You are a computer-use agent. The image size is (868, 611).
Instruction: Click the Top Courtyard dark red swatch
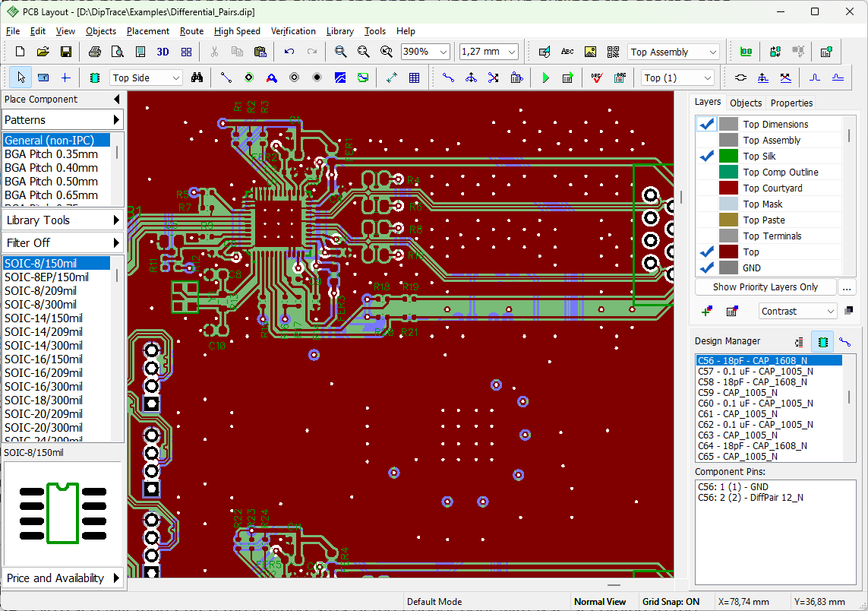coord(728,188)
